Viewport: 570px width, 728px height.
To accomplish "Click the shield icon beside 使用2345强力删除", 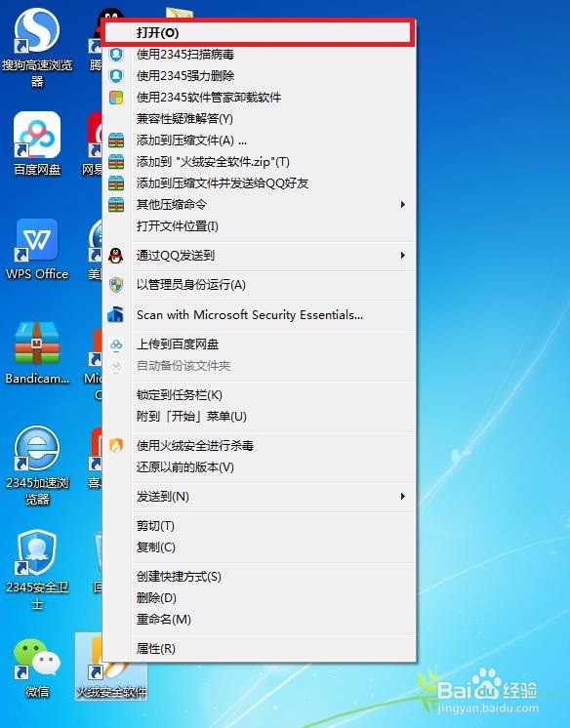I will tap(116, 76).
